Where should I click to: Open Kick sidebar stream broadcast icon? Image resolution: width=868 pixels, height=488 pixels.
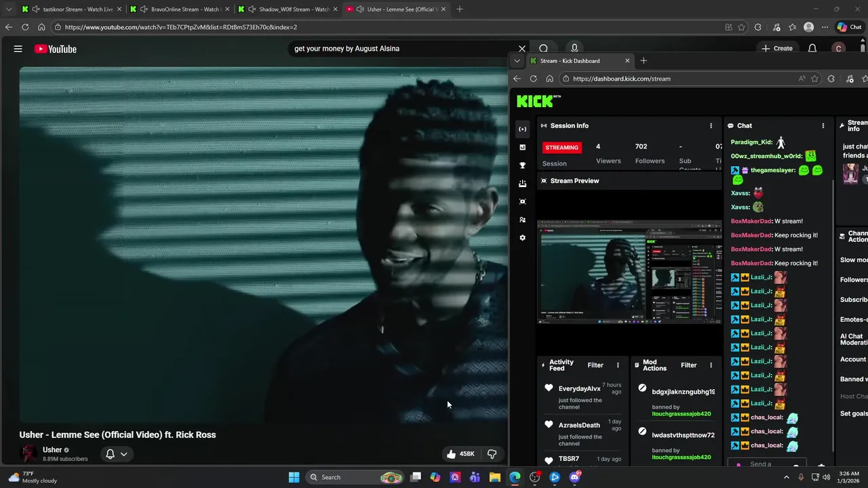coord(522,129)
